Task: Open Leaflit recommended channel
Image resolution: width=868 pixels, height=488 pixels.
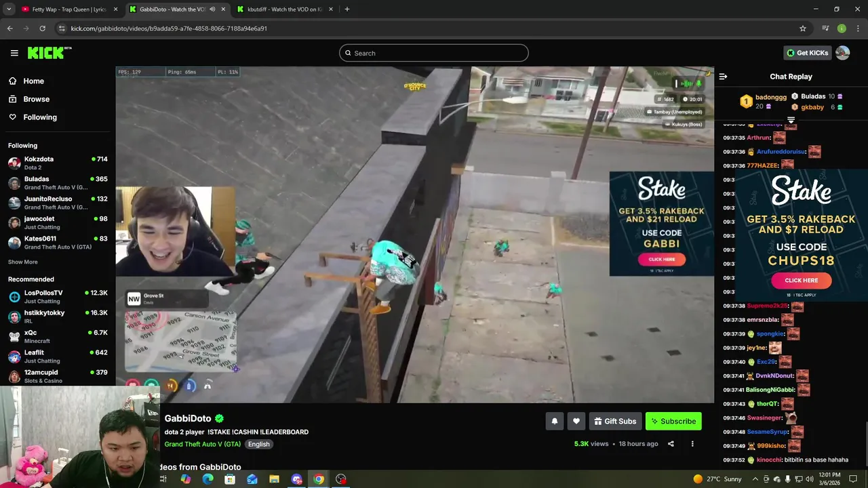Action: 58,356
